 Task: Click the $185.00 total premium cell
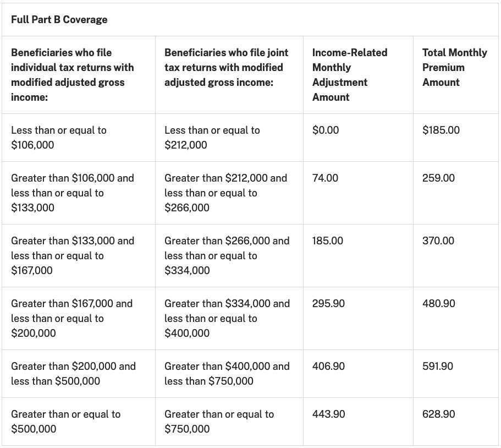click(441, 130)
